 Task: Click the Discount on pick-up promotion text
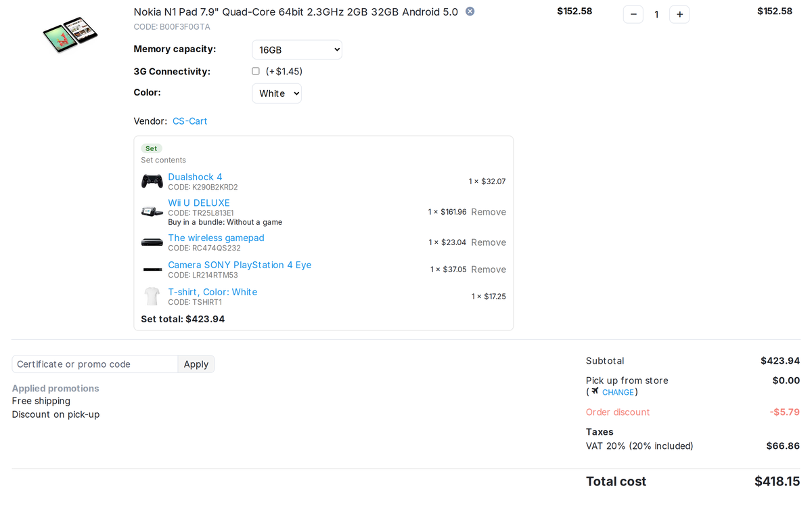[55, 414]
